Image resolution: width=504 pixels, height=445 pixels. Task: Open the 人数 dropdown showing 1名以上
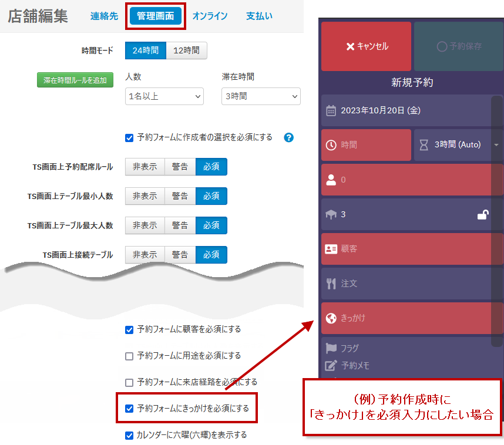[164, 96]
